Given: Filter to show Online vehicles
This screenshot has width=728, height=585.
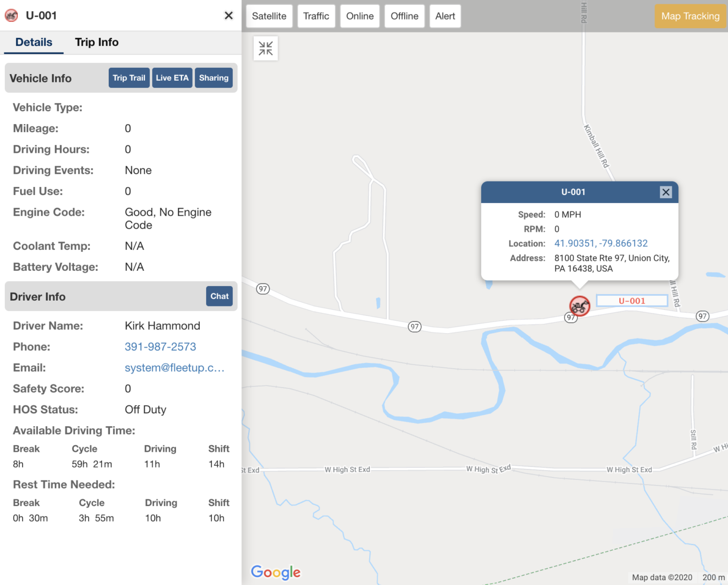Looking at the screenshot, I should pos(359,16).
